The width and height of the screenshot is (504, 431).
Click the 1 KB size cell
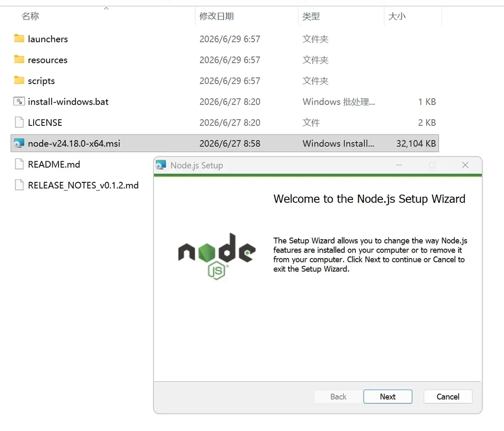[427, 102]
